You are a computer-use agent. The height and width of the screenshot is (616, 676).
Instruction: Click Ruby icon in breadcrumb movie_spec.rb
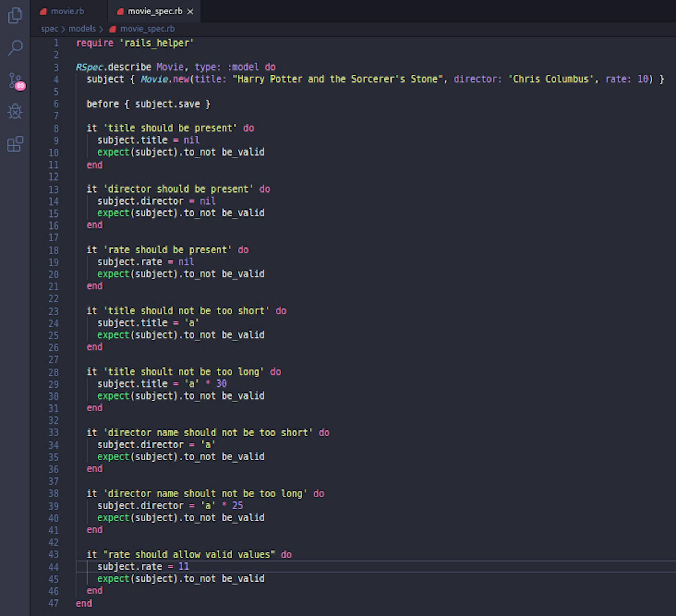coord(113,29)
